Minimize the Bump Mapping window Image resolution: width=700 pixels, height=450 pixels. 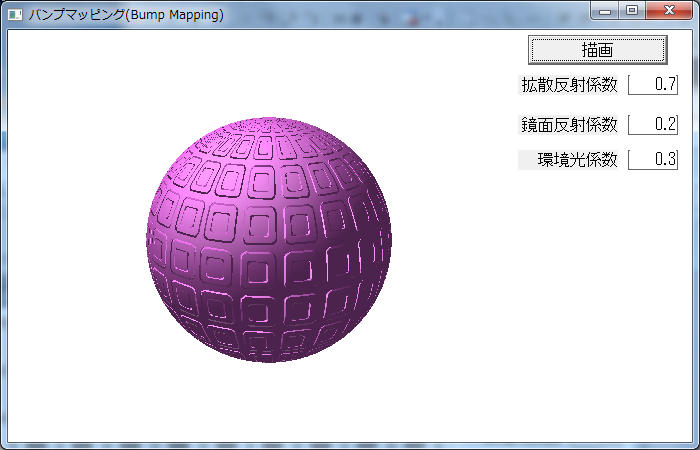(x=605, y=11)
